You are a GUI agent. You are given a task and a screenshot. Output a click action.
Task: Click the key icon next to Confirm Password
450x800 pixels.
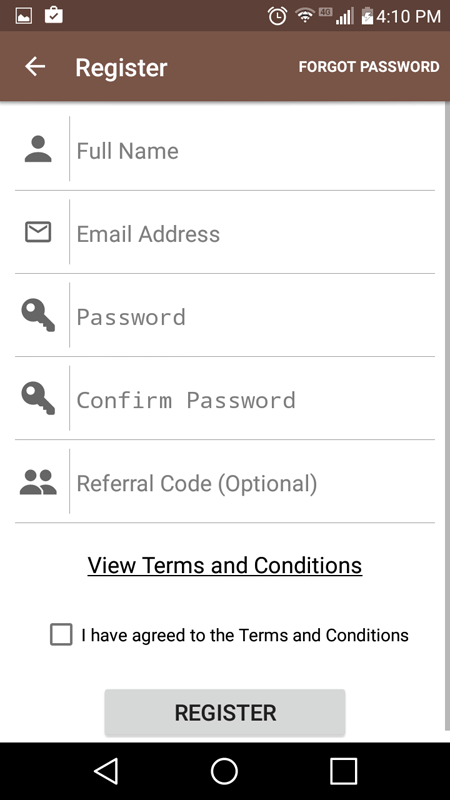(38, 398)
